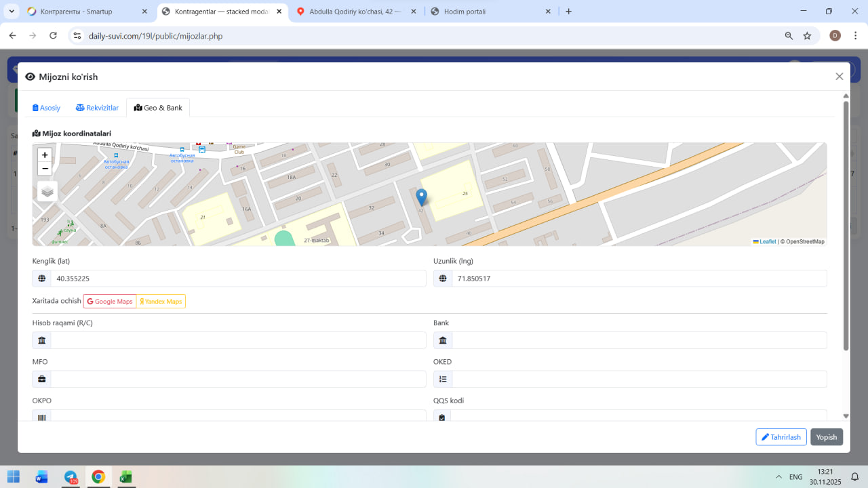Click the blue location marker pin
868x488 pixels.
point(421,197)
